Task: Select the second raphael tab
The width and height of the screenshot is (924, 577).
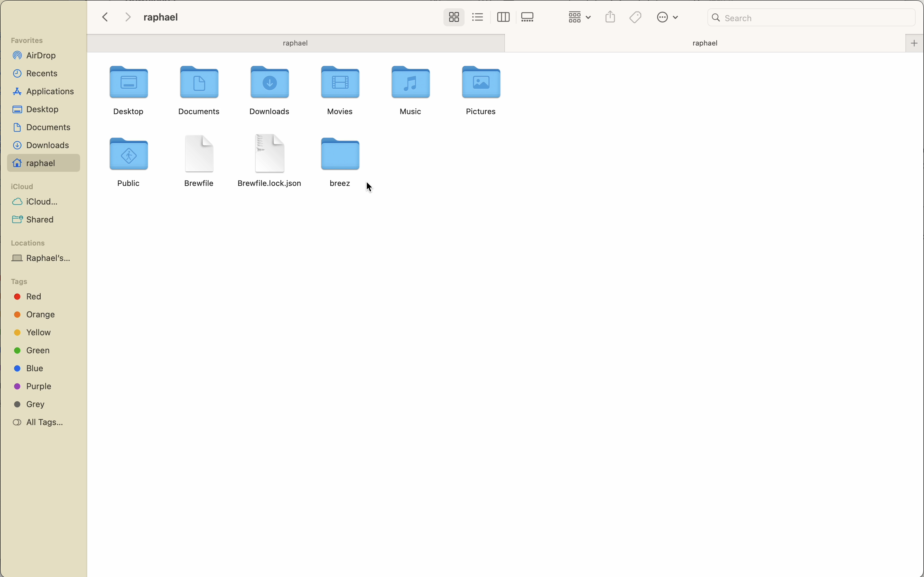Action: click(705, 43)
